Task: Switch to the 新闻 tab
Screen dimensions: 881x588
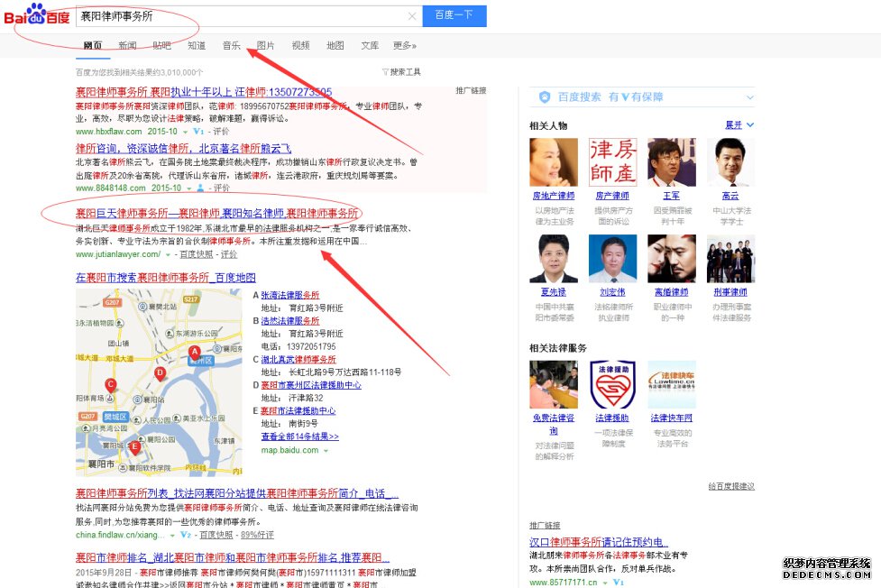Action: 127,45
